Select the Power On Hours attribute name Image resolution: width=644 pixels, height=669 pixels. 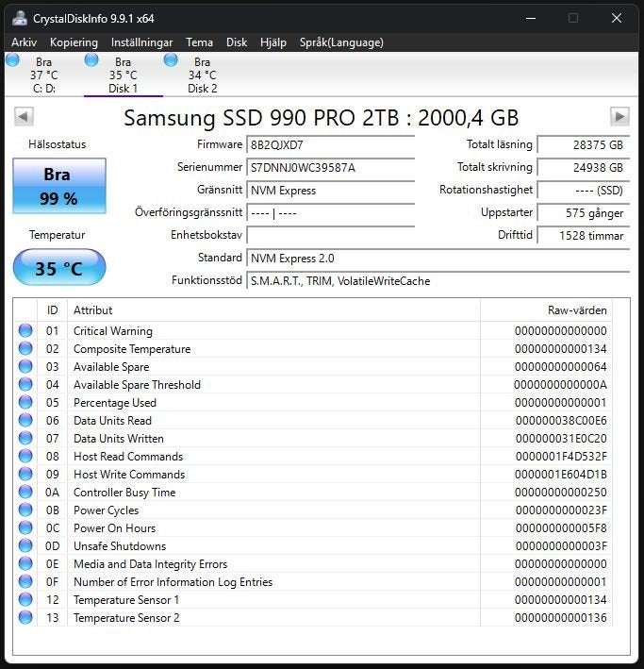tap(115, 527)
